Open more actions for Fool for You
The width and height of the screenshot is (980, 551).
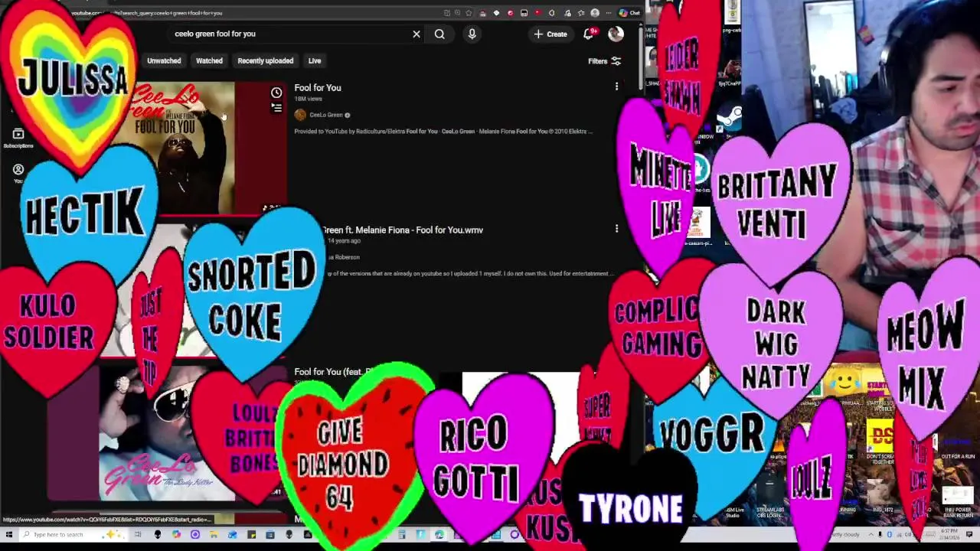click(x=616, y=87)
